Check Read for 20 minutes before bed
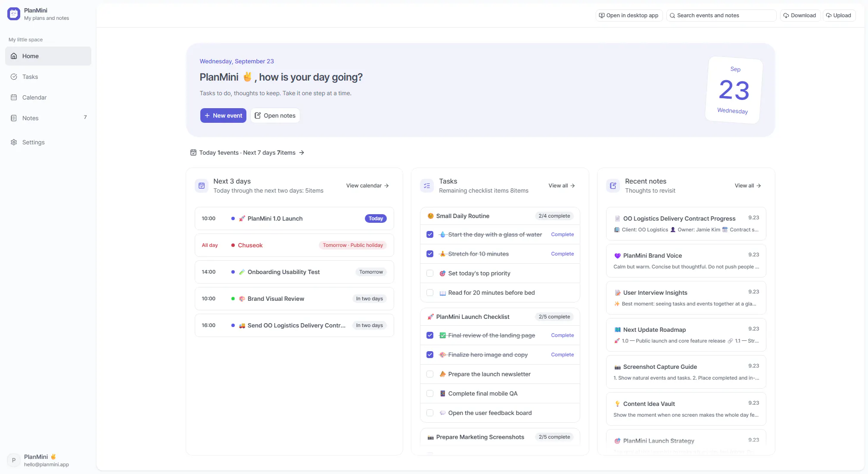Image resolution: width=868 pixels, height=474 pixels. [430, 293]
